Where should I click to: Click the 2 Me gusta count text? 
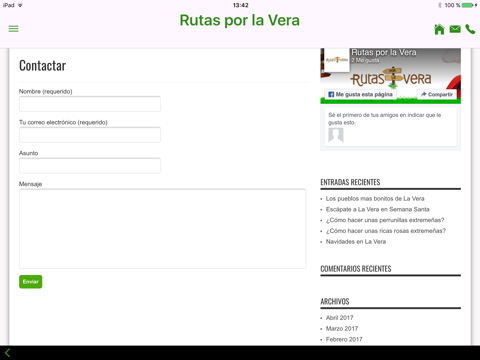[x=365, y=60]
